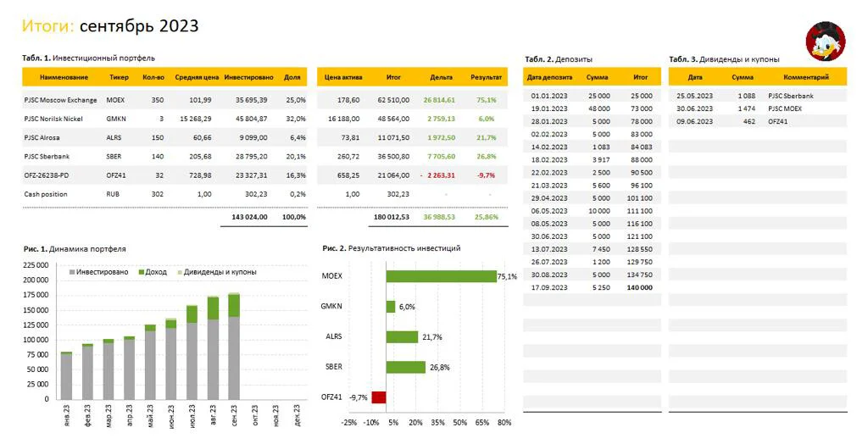Image resolution: width=868 pixels, height=444 pixels.
Task: Click the Дельта column header
Action: point(441,77)
